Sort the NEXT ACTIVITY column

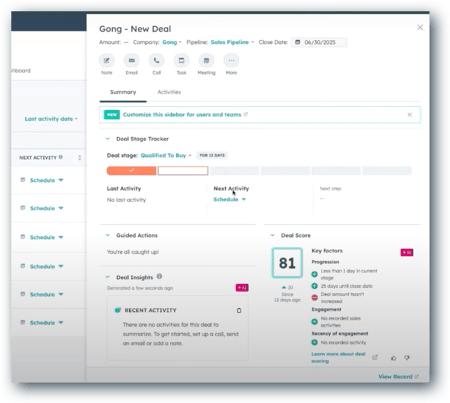(80, 158)
